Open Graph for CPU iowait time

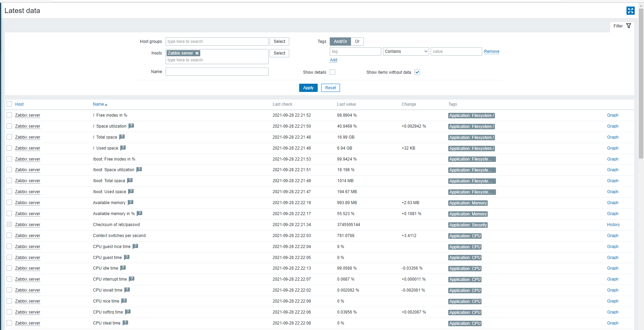[x=613, y=290]
